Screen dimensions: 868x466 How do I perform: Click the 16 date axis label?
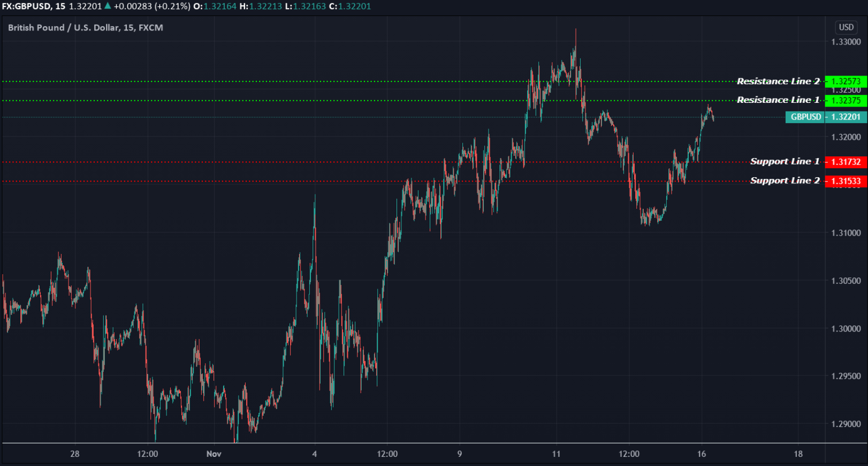[702, 454]
